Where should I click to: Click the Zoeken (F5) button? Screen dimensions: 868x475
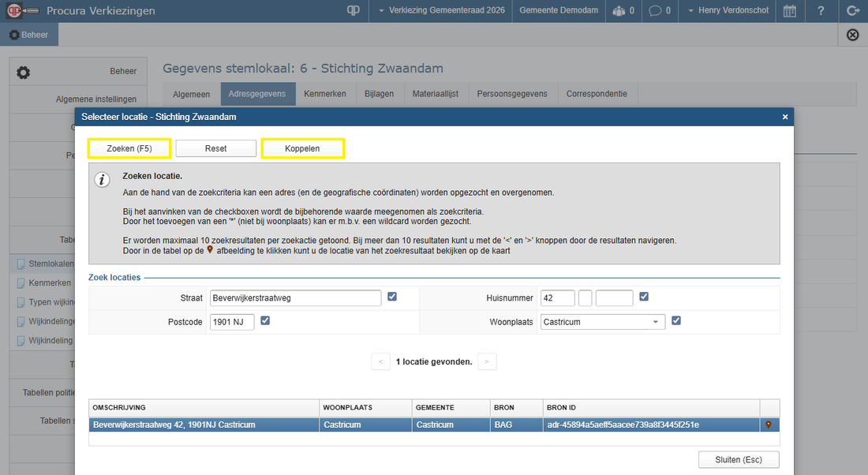click(129, 148)
